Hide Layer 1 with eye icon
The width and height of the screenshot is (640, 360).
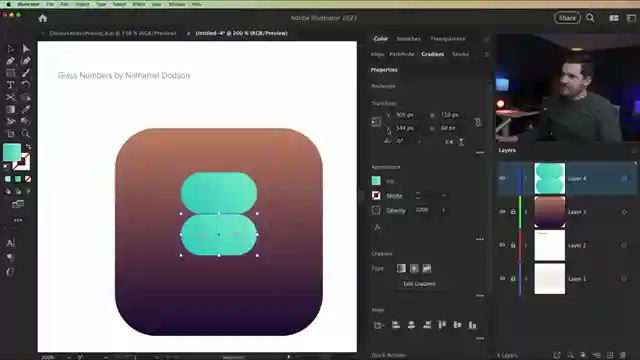(x=502, y=278)
